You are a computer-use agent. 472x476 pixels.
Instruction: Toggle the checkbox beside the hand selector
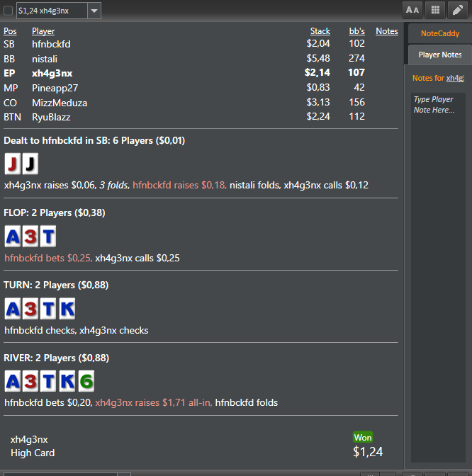coord(9,11)
